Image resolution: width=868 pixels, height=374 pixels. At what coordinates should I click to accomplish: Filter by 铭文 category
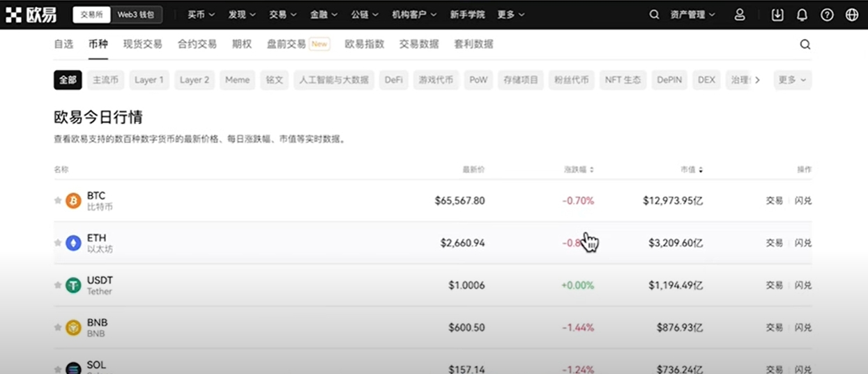point(275,80)
